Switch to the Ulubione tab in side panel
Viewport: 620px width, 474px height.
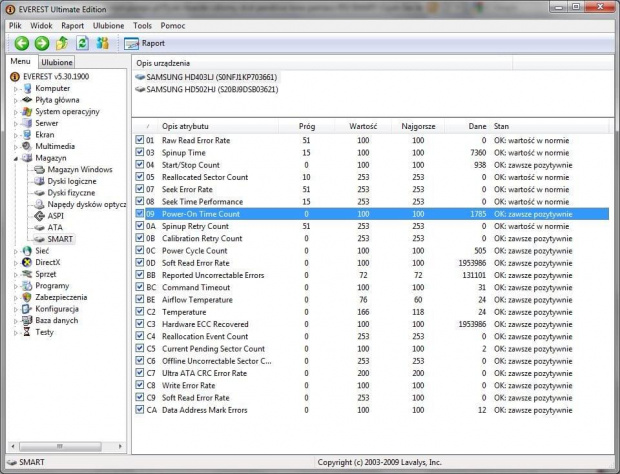click(57, 62)
